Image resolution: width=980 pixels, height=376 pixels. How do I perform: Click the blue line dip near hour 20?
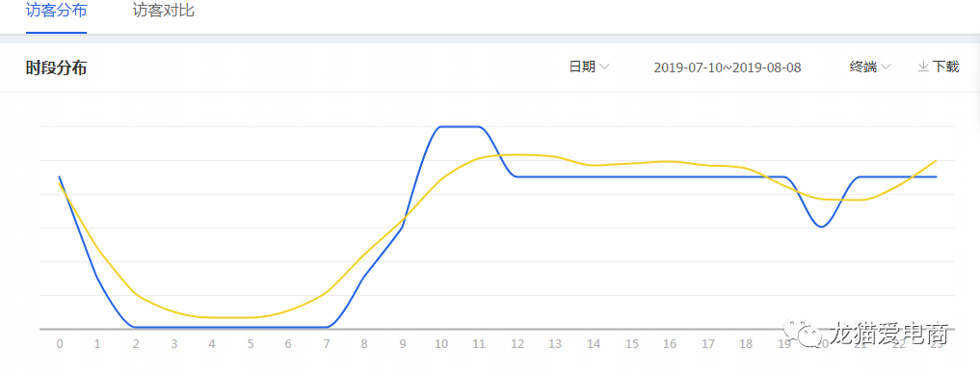point(822,227)
